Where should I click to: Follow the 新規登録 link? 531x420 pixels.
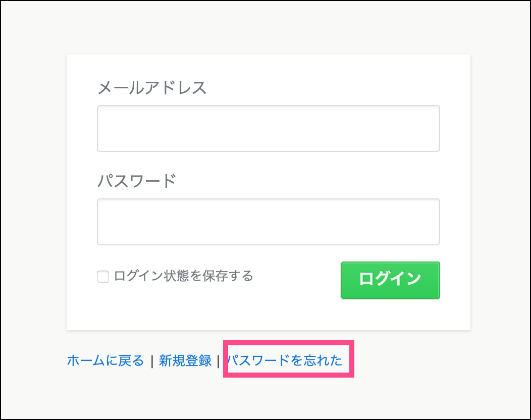click(x=185, y=360)
